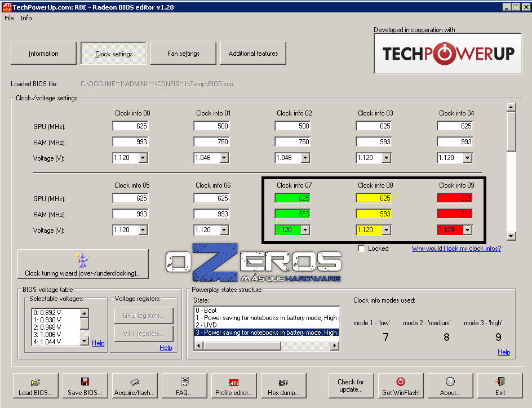This screenshot has height=408, width=532.
Task: Click scroll up arrow of clock settings
Action: pos(511,107)
